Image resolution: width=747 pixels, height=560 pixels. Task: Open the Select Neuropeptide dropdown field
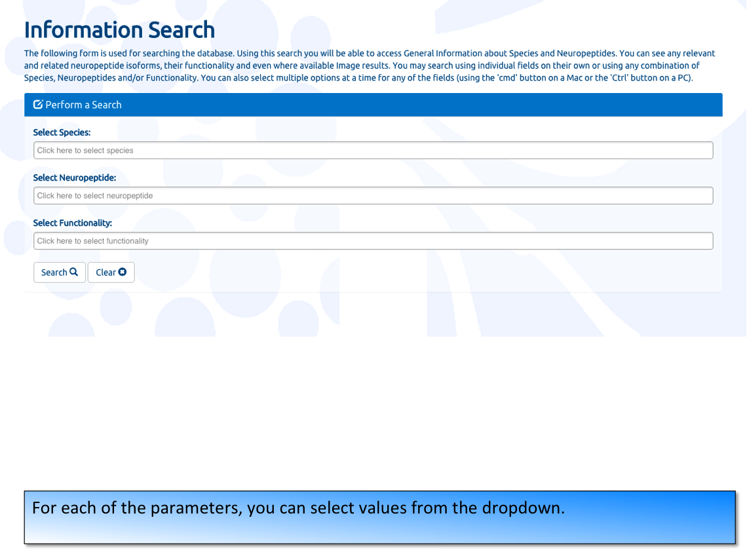point(373,196)
